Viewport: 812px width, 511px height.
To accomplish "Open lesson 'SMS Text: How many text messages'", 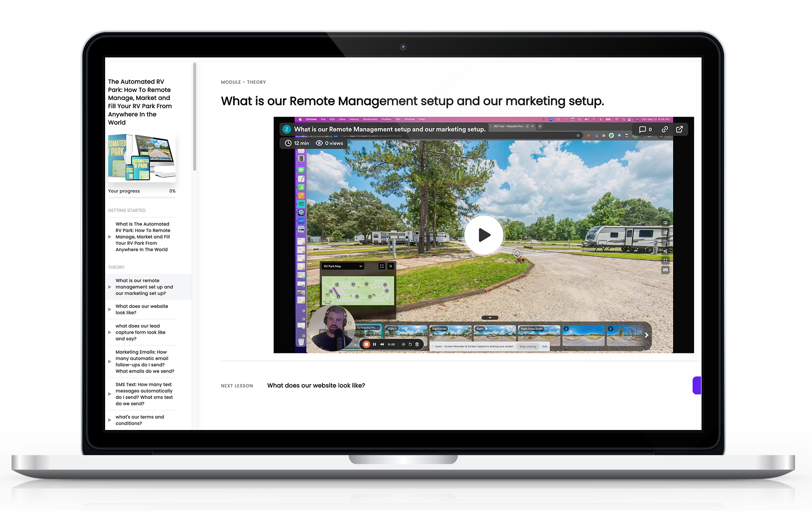I will tap(142, 394).
